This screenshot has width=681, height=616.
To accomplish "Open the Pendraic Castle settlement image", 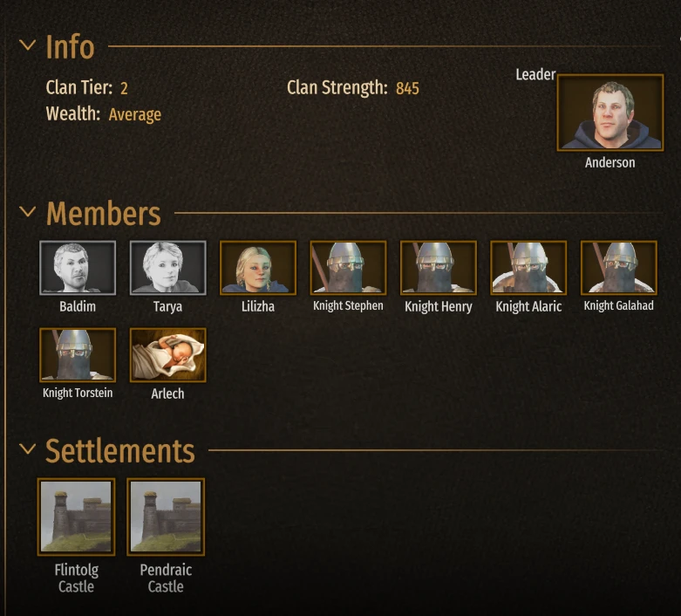I will 166,517.
